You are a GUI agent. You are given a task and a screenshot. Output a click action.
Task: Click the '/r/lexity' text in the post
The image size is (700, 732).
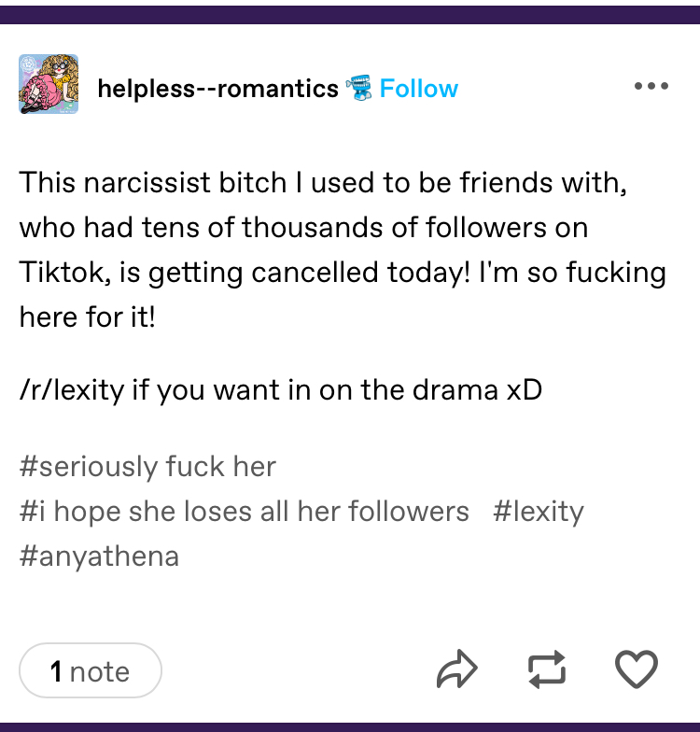click(x=72, y=390)
